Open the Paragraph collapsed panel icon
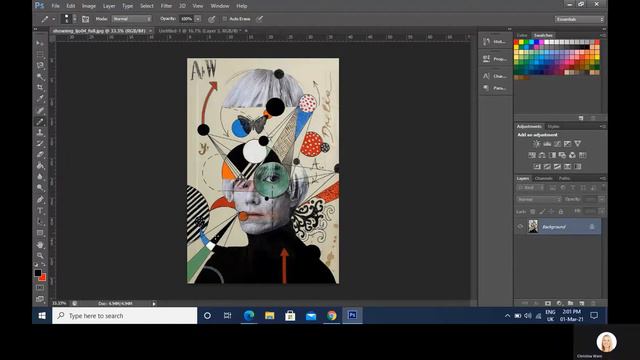The width and height of the screenshot is (640, 360). coord(486,88)
